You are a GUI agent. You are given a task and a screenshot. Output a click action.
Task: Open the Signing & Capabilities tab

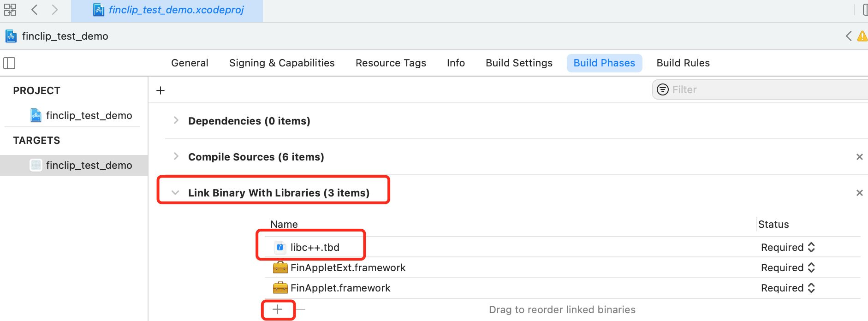click(282, 63)
